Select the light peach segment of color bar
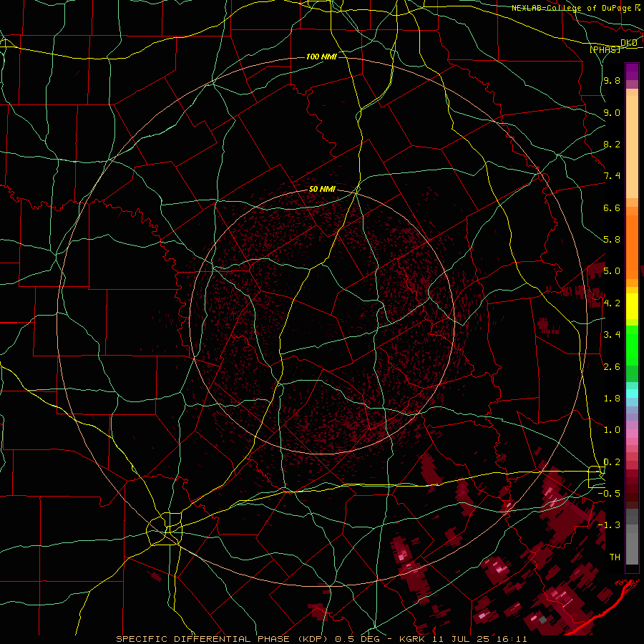644x644 pixels. coord(632,147)
